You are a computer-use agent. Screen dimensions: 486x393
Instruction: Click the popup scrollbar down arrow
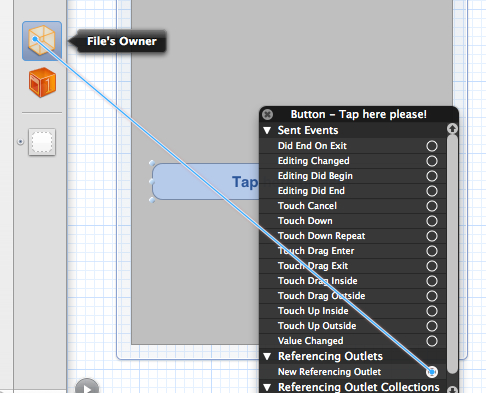click(452, 389)
